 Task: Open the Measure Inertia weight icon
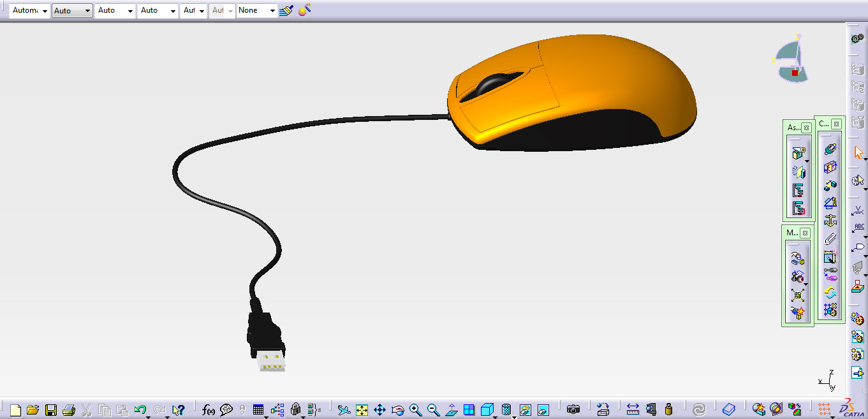pyautogui.click(x=668, y=410)
